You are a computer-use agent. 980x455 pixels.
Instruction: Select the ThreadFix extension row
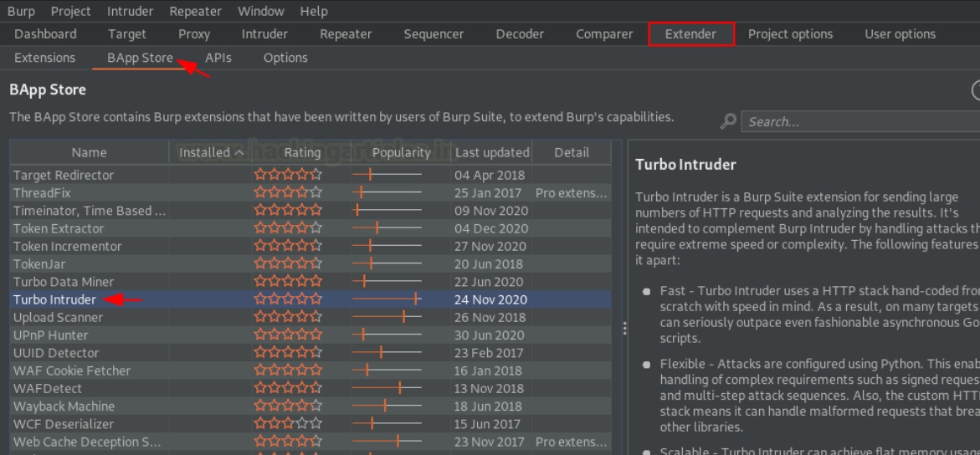tap(310, 192)
